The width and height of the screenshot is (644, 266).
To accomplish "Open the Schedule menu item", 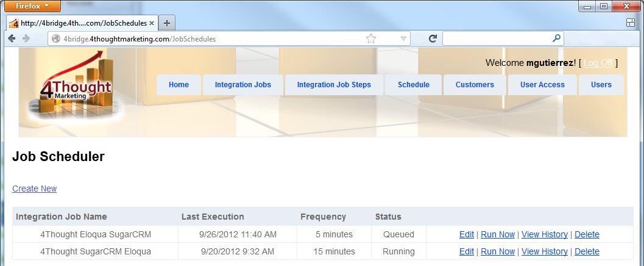I will (x=414, y=85).
